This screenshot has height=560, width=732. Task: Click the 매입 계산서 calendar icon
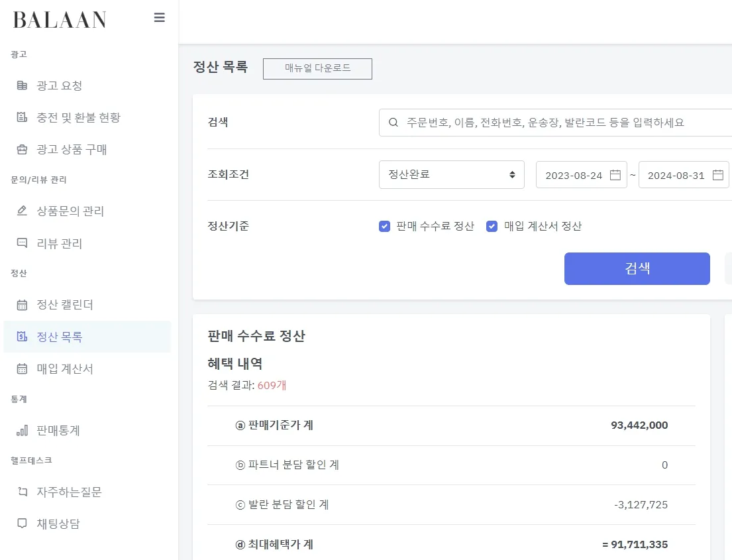point(22,368)
